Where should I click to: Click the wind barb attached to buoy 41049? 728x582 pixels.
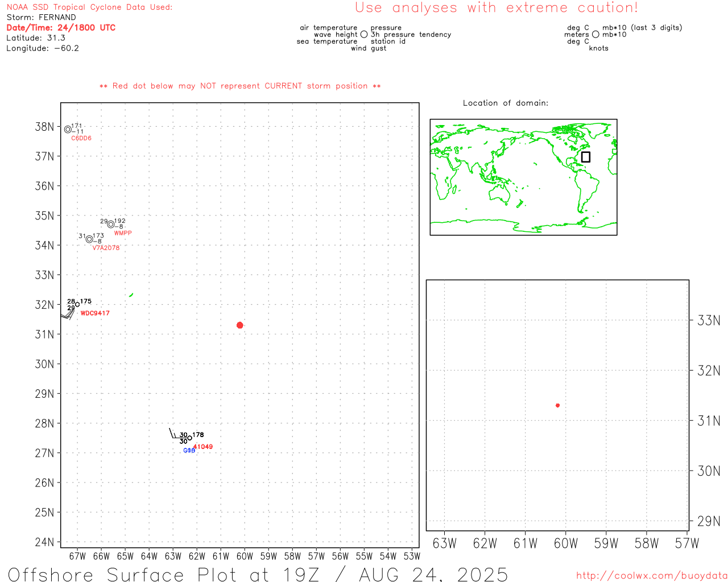[177, 434]
